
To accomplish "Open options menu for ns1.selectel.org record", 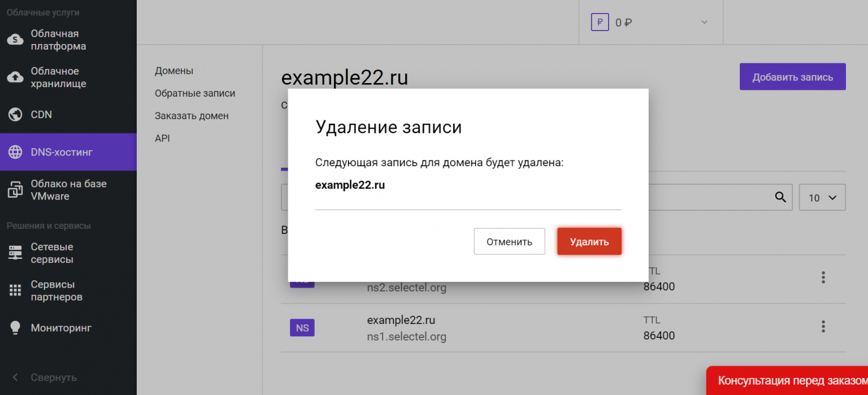I will (823, 327).
